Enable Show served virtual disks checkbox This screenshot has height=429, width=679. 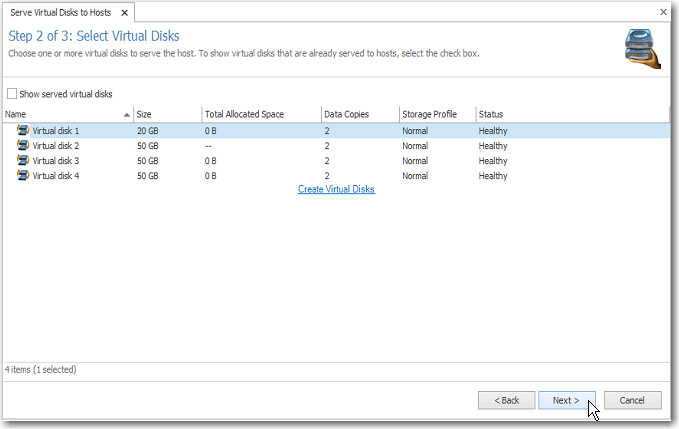[x=12, y=94]
